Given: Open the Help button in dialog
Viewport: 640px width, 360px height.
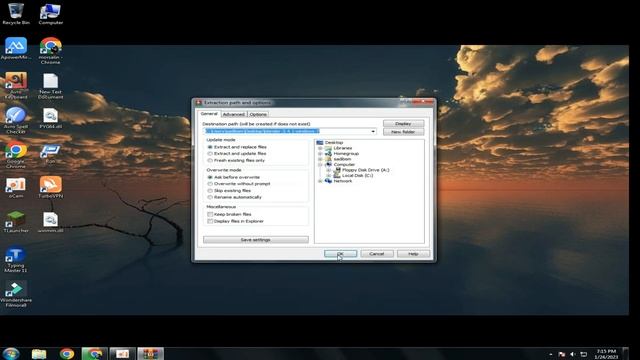Looking at the screenshot, I should click(413, 254).
